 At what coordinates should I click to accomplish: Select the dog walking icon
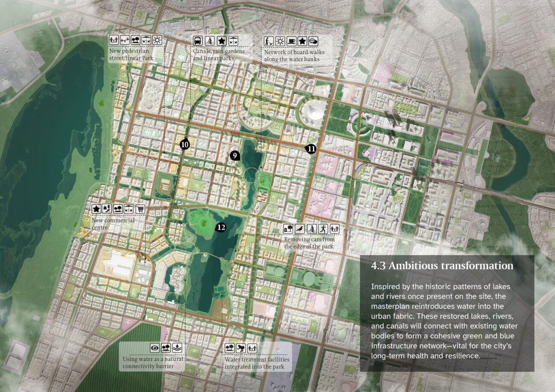tap(269, 41)
